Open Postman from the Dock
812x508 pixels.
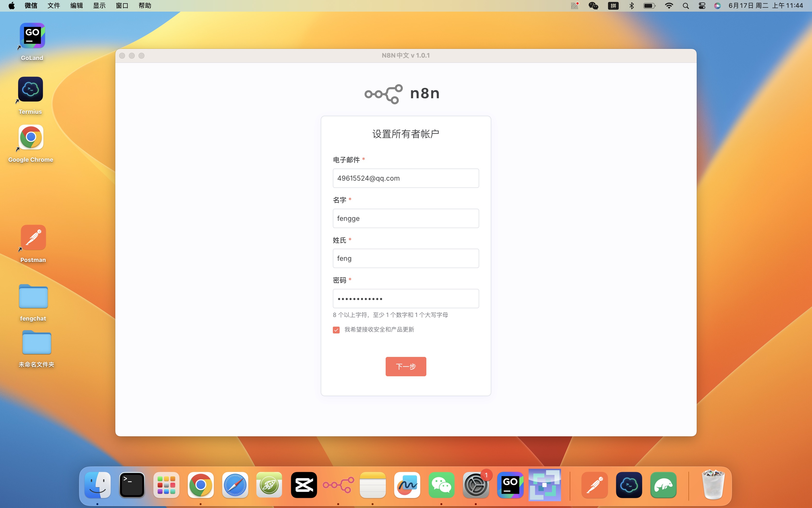(594, 485)
